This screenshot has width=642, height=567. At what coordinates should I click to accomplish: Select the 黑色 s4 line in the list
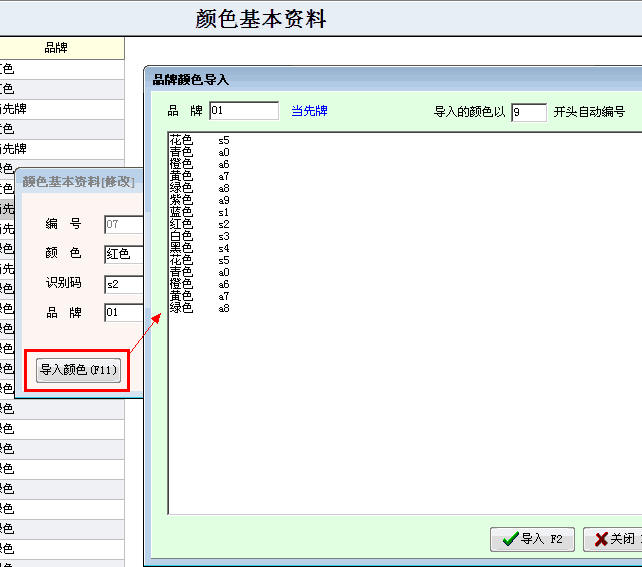(199, 248)
